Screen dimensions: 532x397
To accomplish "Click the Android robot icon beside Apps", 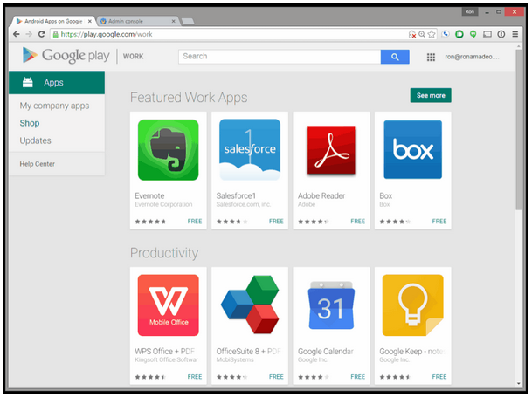I will [27, 82].
